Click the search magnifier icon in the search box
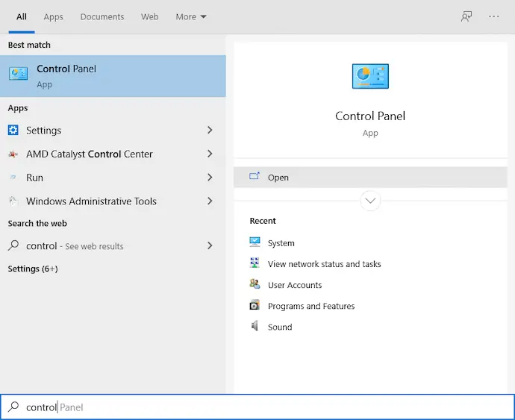The image size is (515, 420). pos(13,407)
